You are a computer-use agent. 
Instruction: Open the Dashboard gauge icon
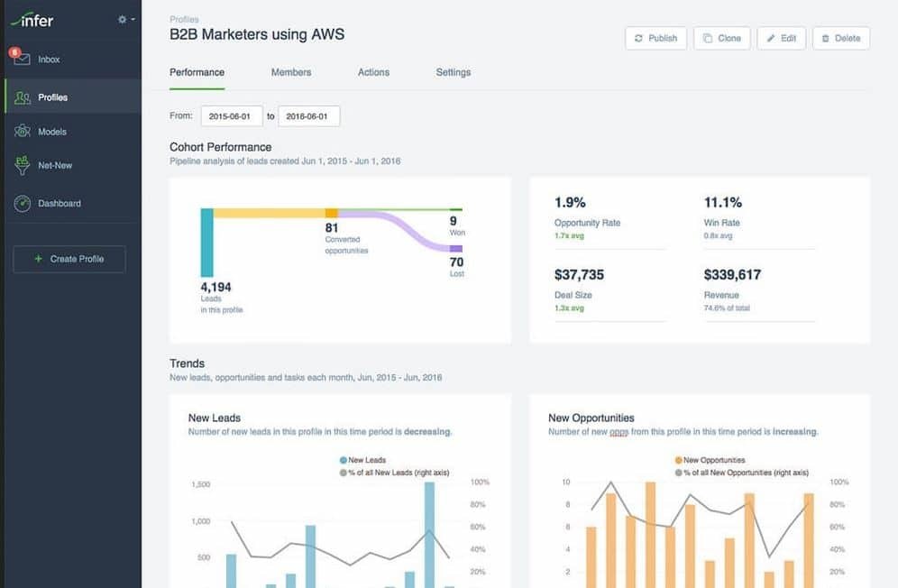(x=23, y=204)
